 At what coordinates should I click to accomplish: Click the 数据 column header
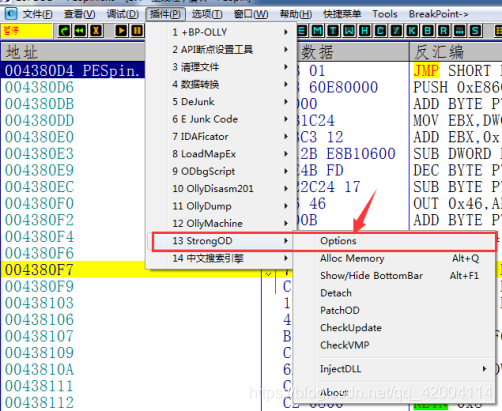pyautogui.click(x=353, y=52)
